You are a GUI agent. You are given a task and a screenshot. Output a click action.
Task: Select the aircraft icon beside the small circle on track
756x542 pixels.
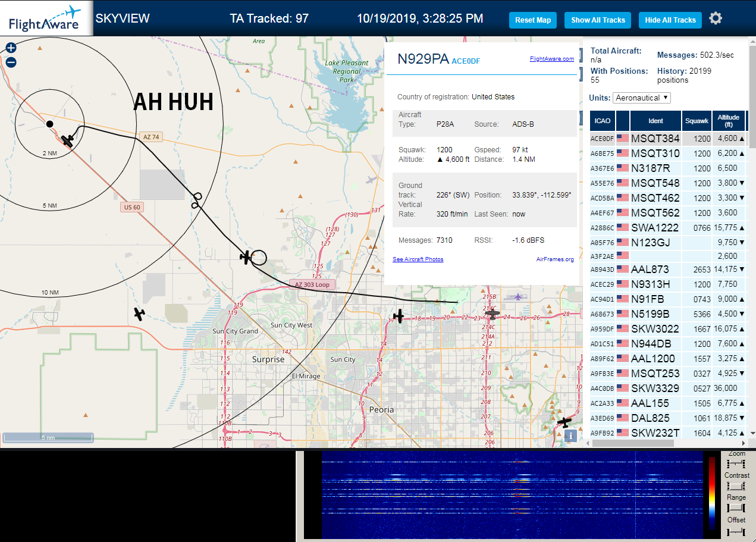click(246, 257)
